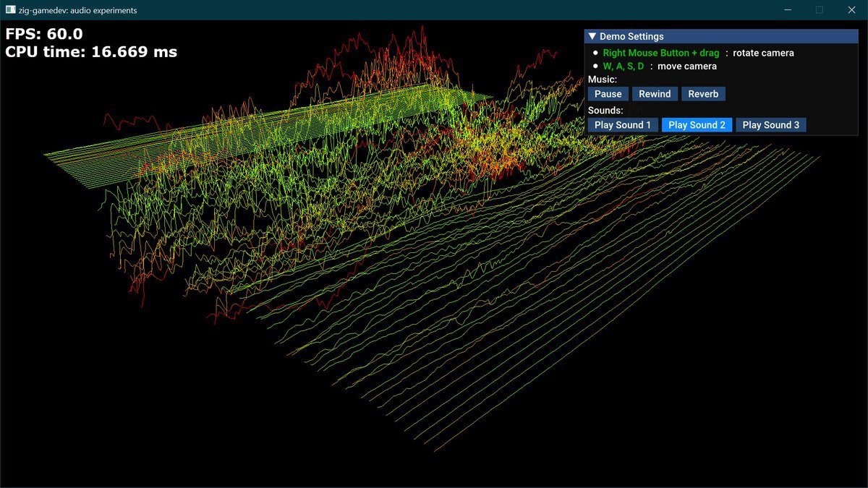Rewind the music track

click(x=655, y=94)
